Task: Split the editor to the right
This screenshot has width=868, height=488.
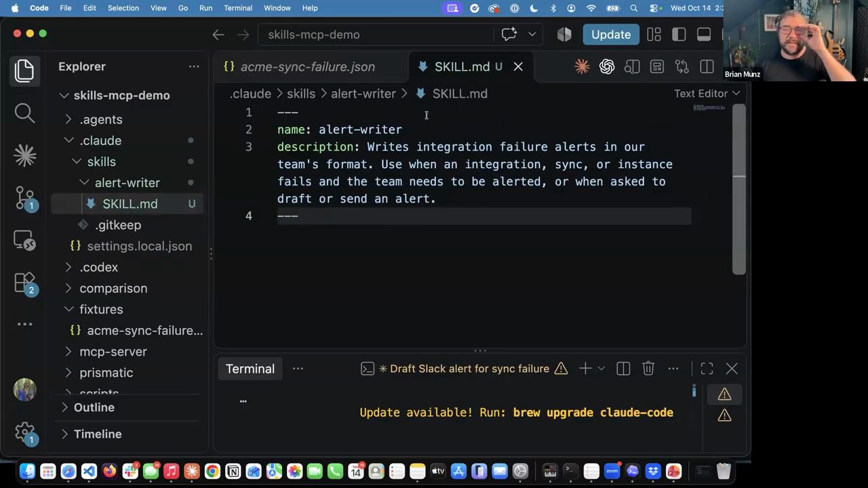Action: click(707, 66)
